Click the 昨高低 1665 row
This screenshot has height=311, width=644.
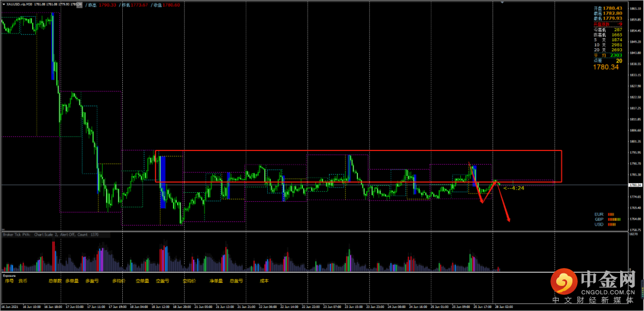pos(608,35)
